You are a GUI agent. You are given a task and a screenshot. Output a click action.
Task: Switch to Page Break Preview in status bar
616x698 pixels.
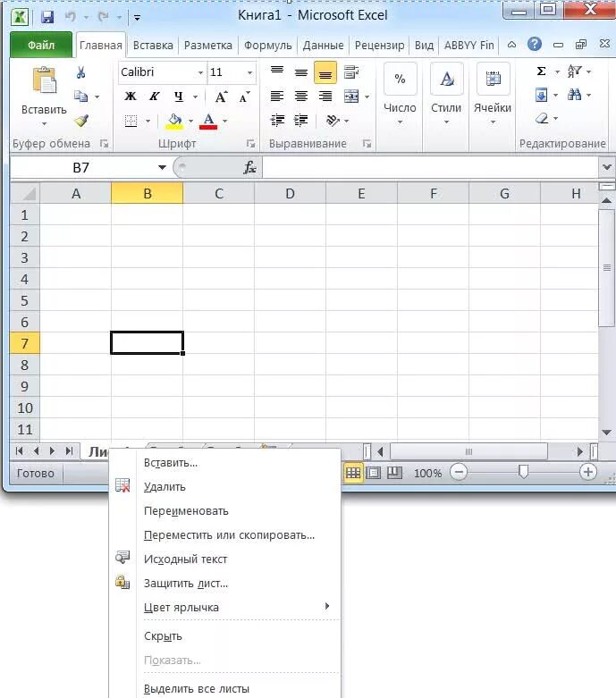click(x=394, y=473)
